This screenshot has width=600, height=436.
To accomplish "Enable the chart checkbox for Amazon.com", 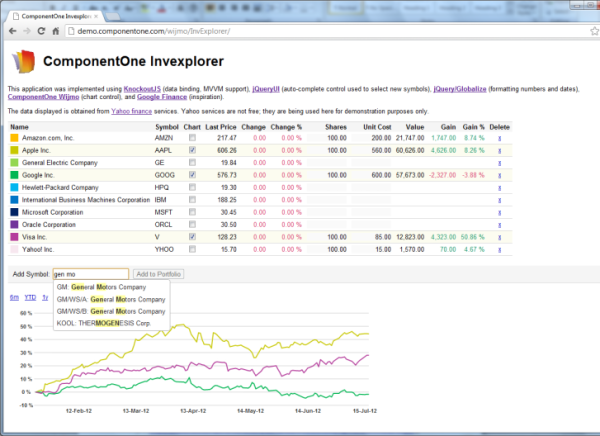I will pyautogui.click(x=192, y=137).
